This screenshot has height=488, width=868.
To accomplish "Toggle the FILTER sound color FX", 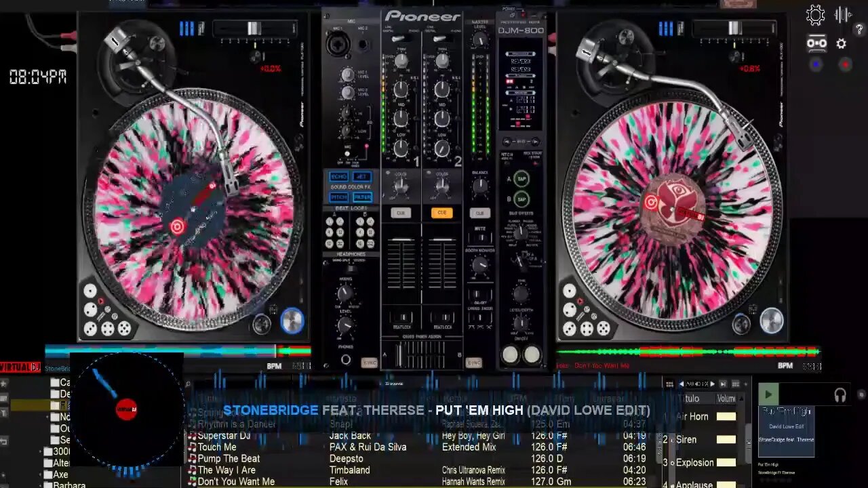I will (x=362, y=197).
